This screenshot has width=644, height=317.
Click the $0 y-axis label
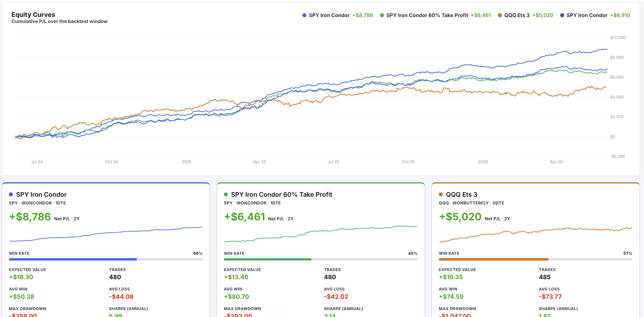click(612, 137)
